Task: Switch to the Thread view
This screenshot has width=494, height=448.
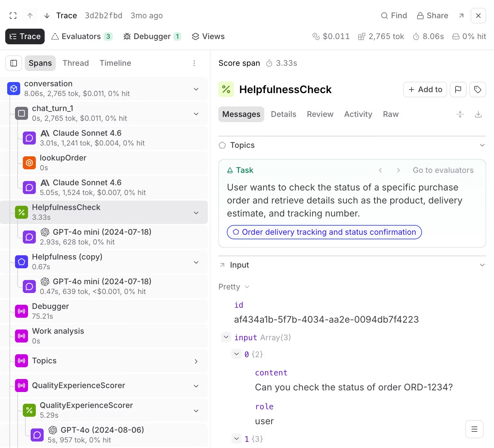Action: 76,63
